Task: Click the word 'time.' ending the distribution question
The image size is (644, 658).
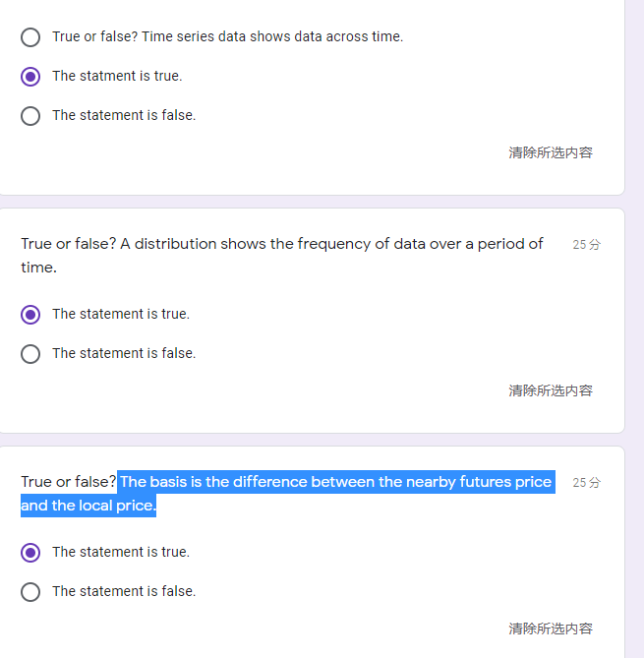Action: [38, 268]
